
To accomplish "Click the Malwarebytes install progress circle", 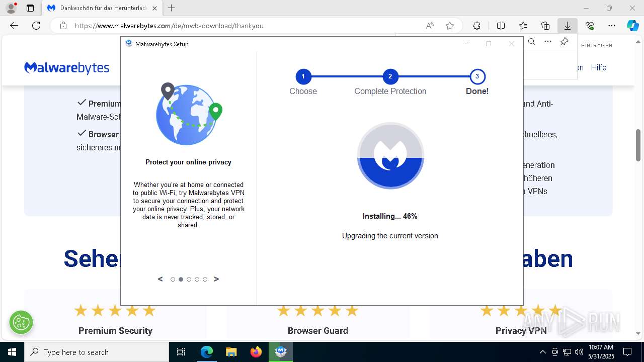I will tap(390, 156).
